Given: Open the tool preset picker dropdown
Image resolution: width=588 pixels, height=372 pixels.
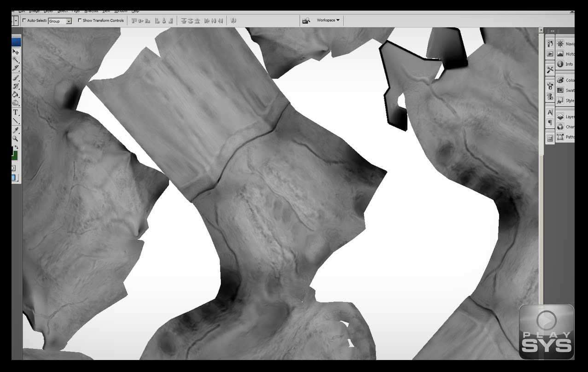Looking at the screenshot, I should coord(16,21).
